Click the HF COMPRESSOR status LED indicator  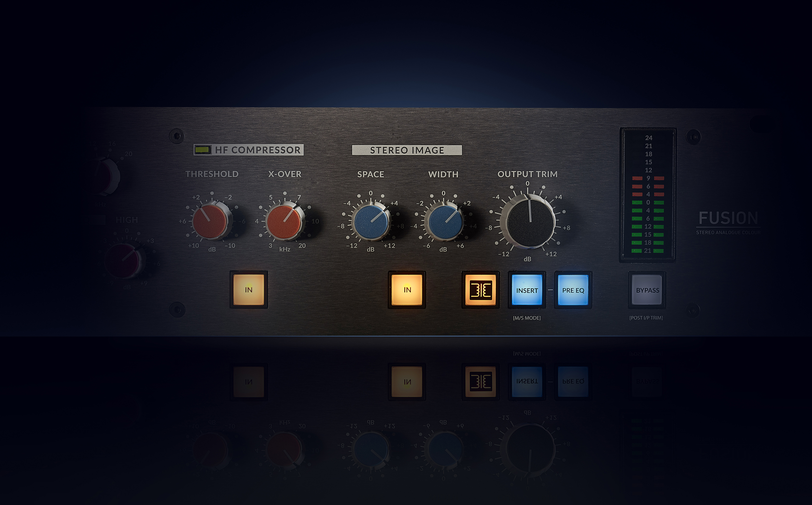(x=202, y=150)
